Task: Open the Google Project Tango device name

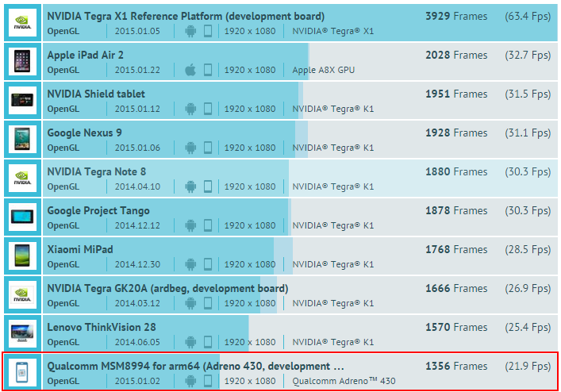Action: 98,211
